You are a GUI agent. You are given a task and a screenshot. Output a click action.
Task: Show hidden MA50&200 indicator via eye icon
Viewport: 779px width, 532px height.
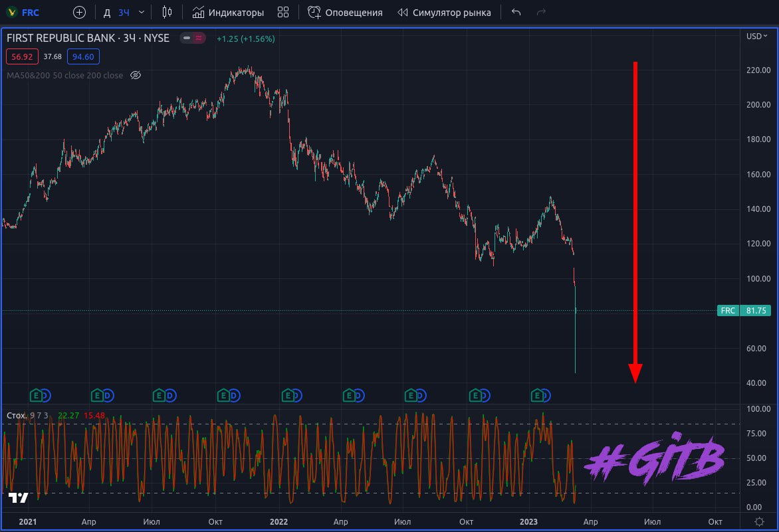pyautogui.click(x=136, y=76)
